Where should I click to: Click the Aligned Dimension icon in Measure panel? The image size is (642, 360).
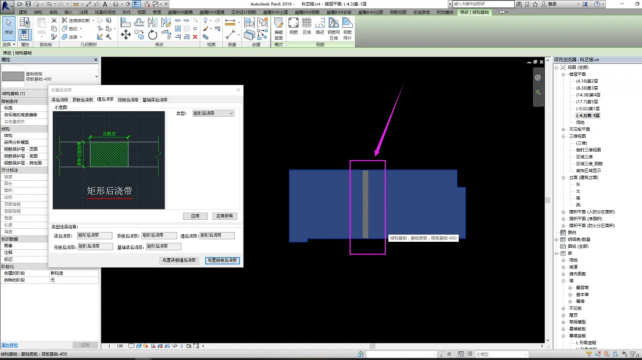231,23
